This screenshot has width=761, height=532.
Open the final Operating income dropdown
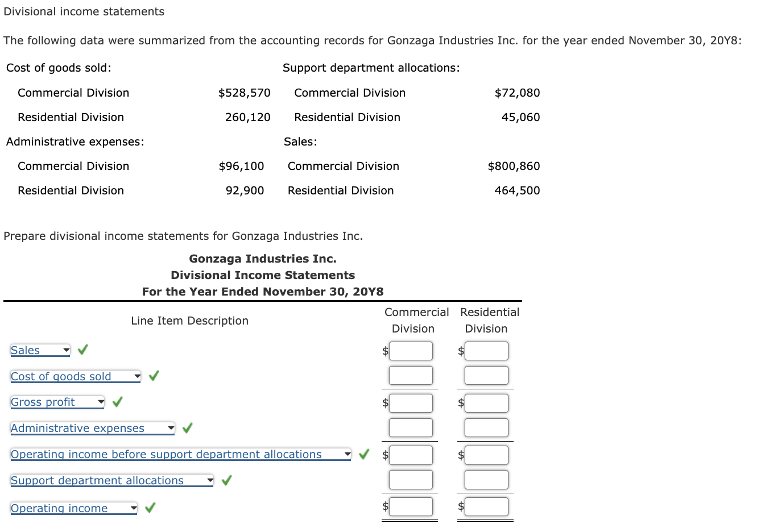[74, 508]
